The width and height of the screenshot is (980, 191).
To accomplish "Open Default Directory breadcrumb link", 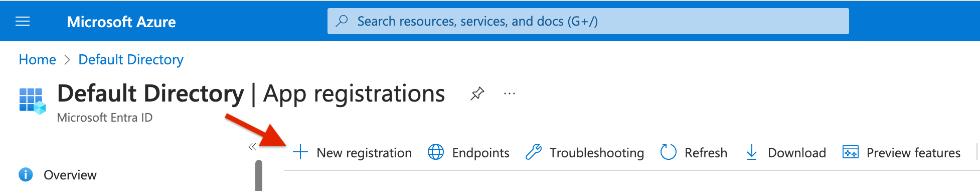I will pos(131,60).
